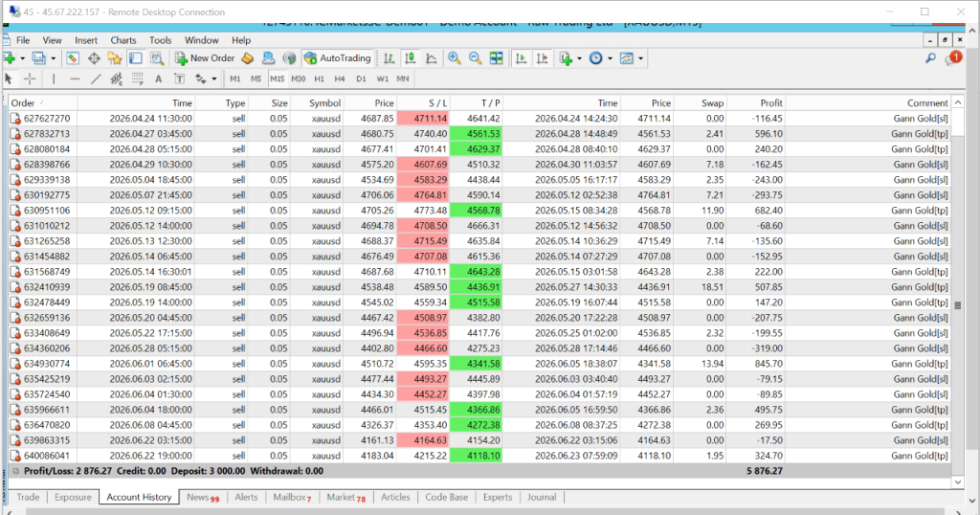Open the Market tab
This screenshot has width=980, height=515.
click(x=345, y=497)
